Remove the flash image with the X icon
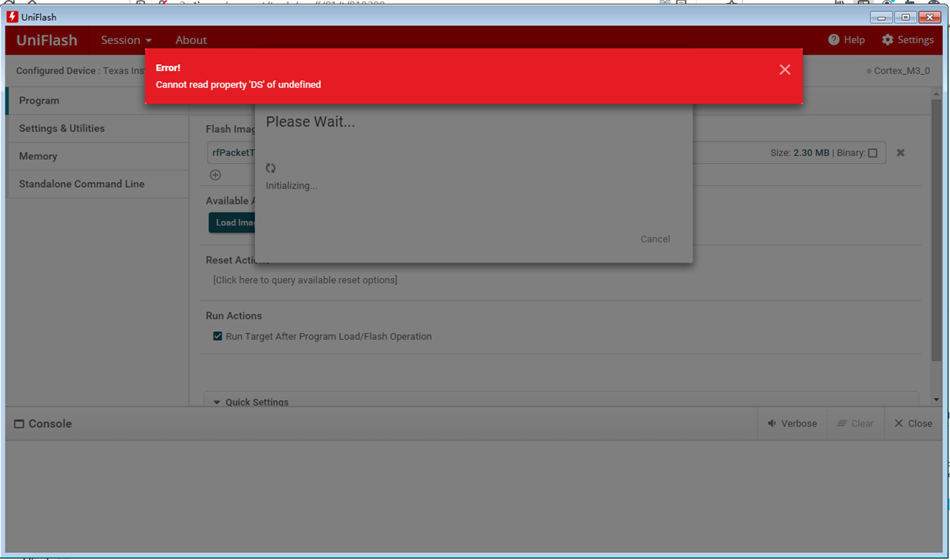The image size is (950, 560). click(901, 153)
